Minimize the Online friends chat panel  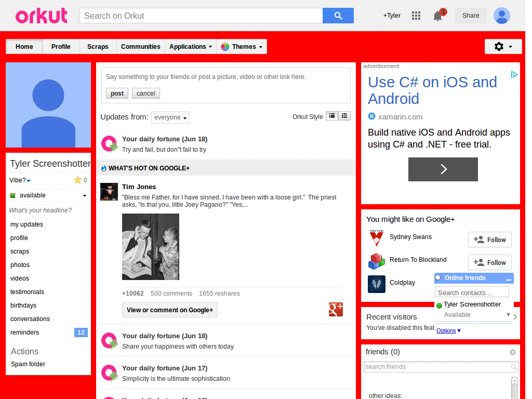(508, 279)
